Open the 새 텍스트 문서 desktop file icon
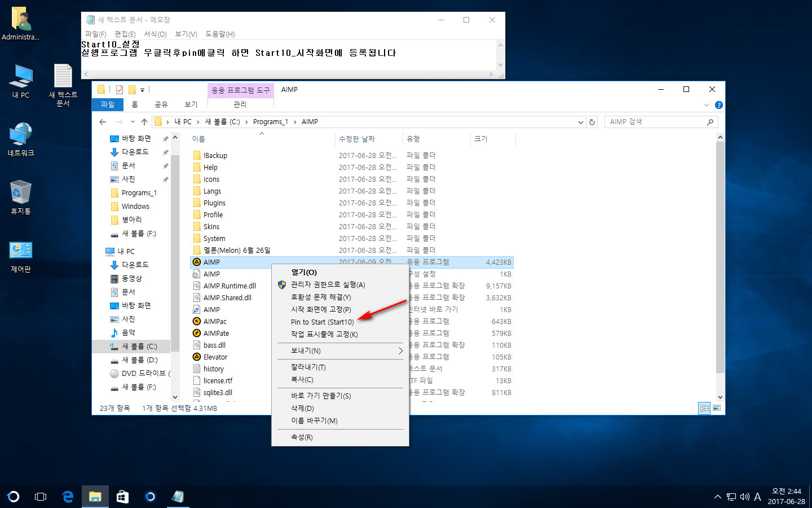 click(63, 85)
